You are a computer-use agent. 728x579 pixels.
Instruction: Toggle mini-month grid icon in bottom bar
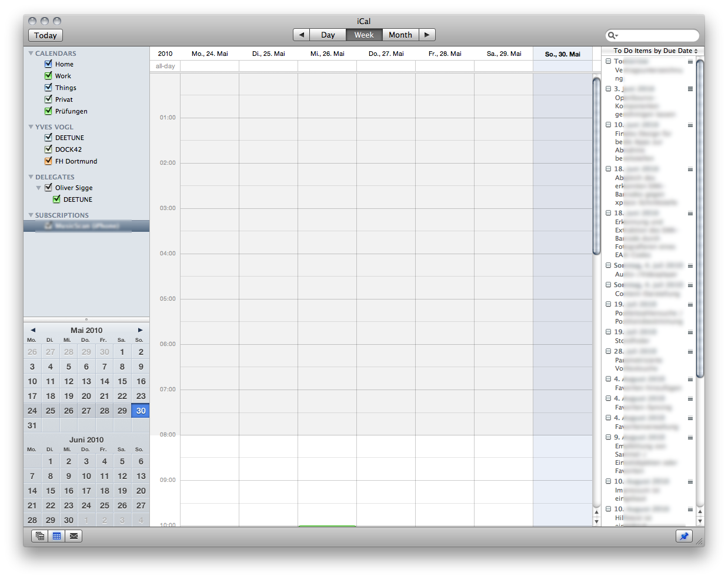click(56, 536)
